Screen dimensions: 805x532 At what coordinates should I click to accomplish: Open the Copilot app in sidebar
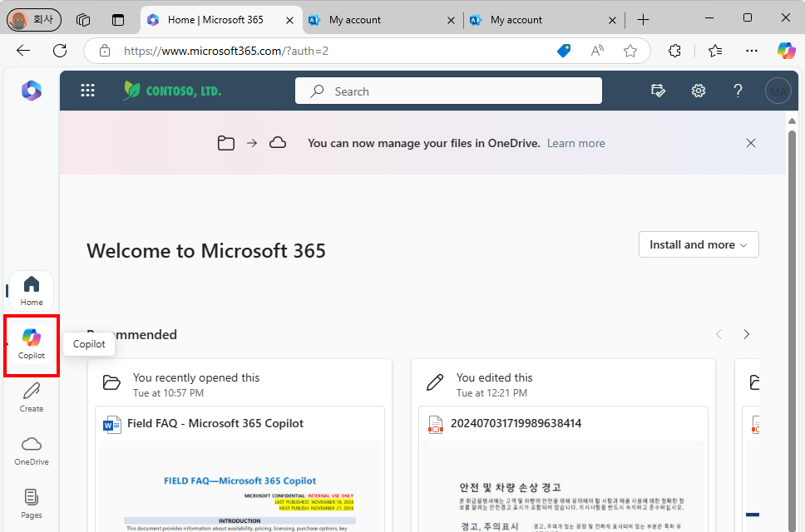coord(32,344)
